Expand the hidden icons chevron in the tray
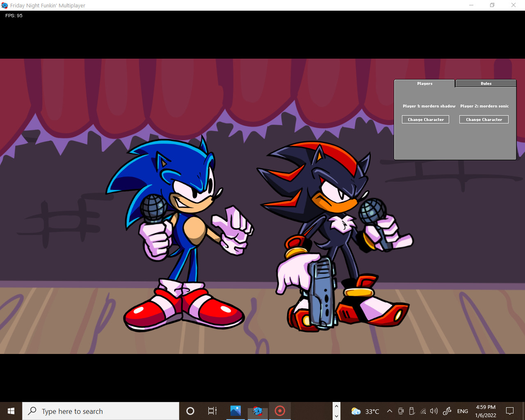525x420 pixels. (389, 411)
